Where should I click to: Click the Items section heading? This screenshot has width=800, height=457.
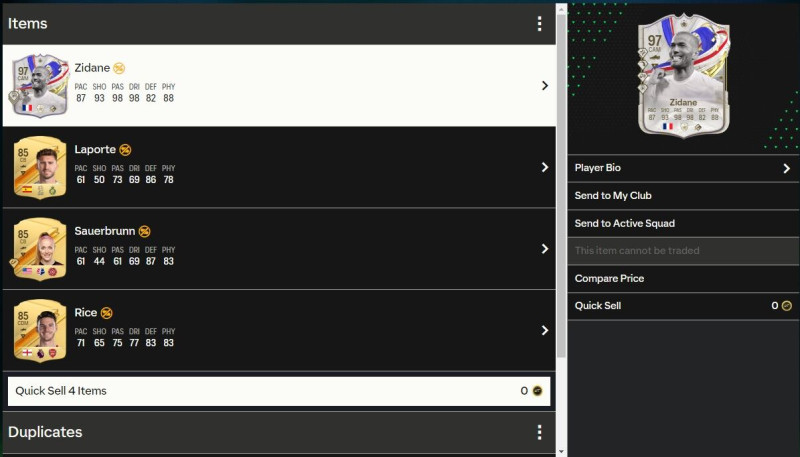coord(28,23)
